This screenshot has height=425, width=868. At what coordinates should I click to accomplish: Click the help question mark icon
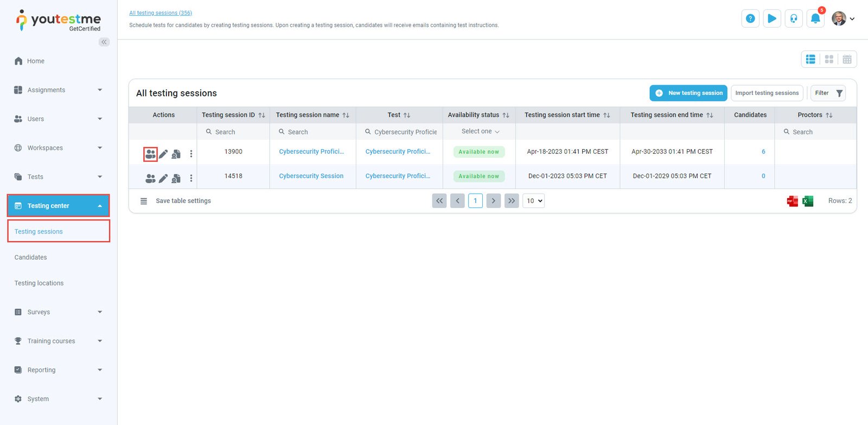[x=750, y=18]
